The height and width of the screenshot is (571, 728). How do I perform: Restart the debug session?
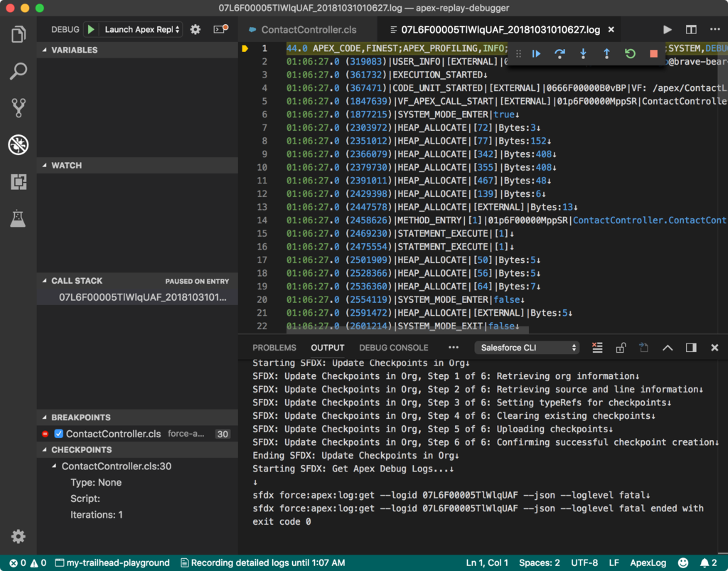tap(630, 54)
